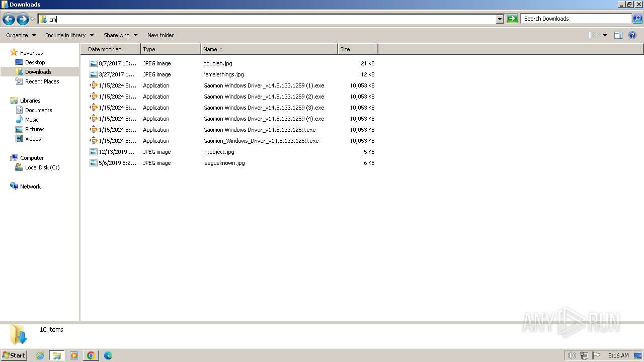Click icon of Gaomon Windows Driver (2).exe
644x362 pixels.
[93, 97]
